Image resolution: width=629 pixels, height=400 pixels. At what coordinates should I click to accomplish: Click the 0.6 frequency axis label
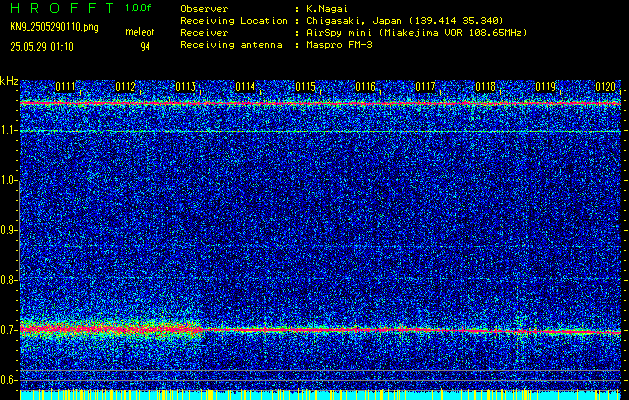(x=8, y=380)
